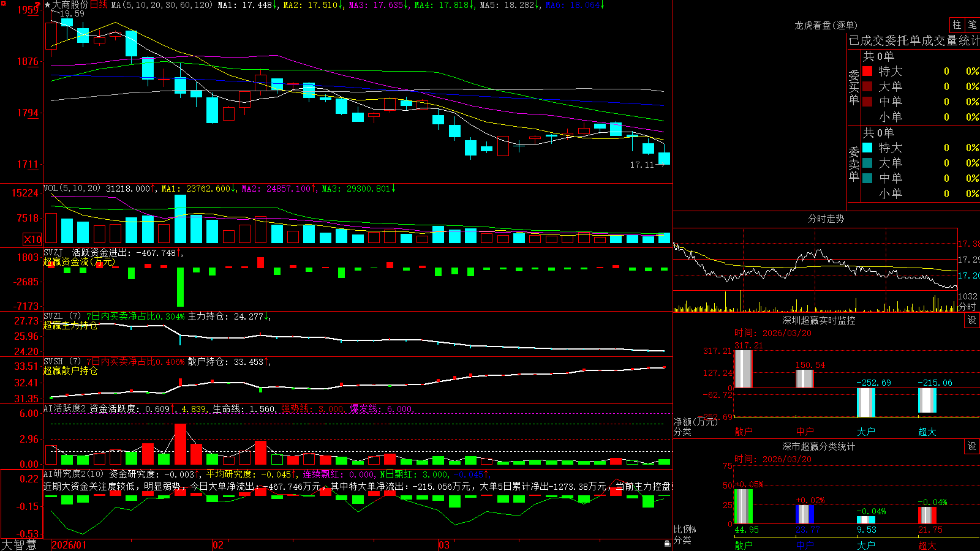Toggle the 笔 tick display mode

(973, 24)
